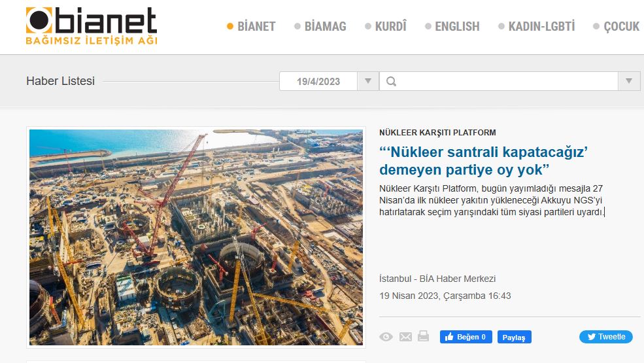The image size is (644, 363).
Task: Click the Twitter Tweetle button
Action: click(606, 337)
